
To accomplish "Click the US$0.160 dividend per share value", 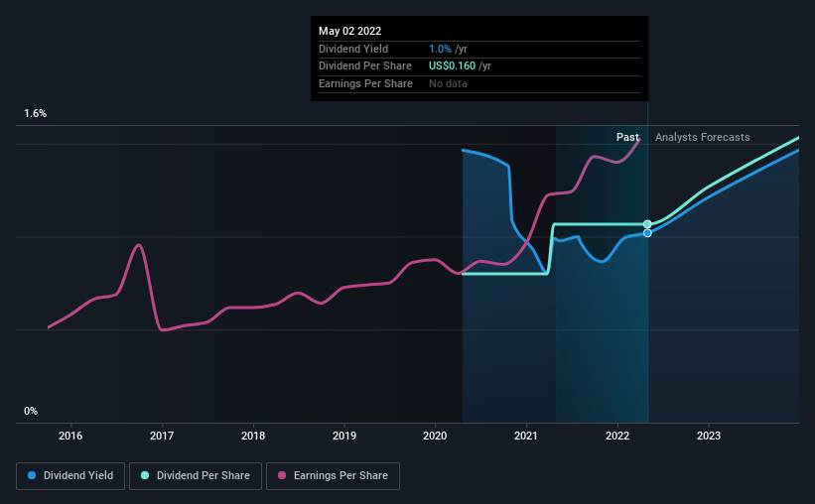I will [x=452, y=66].
